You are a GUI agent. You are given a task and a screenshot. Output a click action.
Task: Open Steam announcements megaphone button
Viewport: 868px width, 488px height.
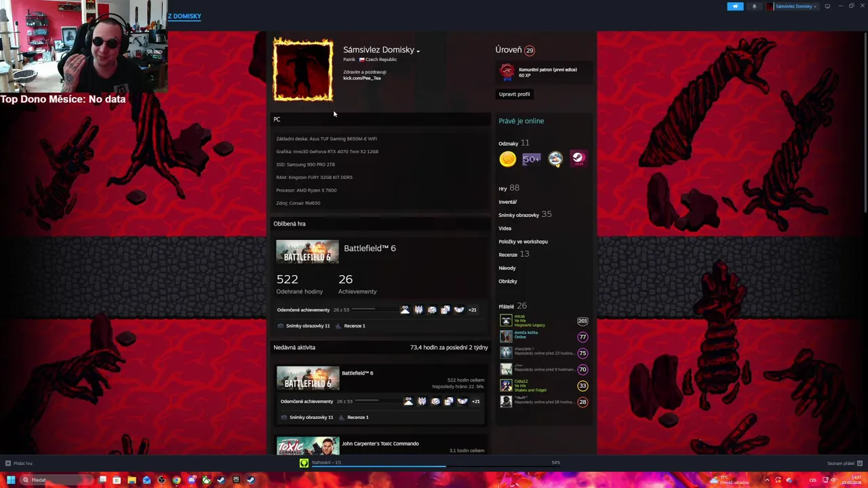pyautogui.click(x=735, y=6)
